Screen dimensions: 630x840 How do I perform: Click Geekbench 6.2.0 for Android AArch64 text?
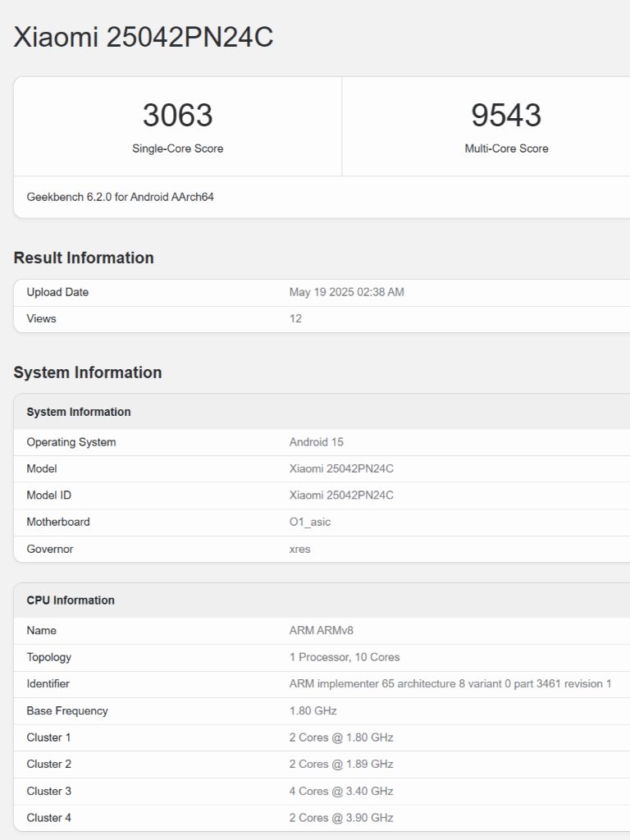[x=120, y=197]
